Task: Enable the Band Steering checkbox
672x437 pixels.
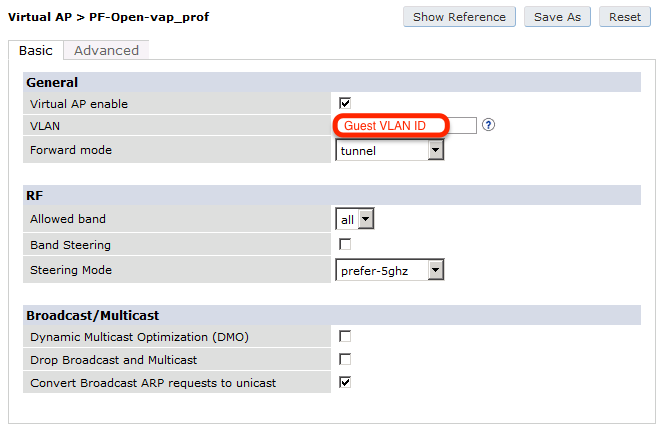Action: [x=345, y=244]
